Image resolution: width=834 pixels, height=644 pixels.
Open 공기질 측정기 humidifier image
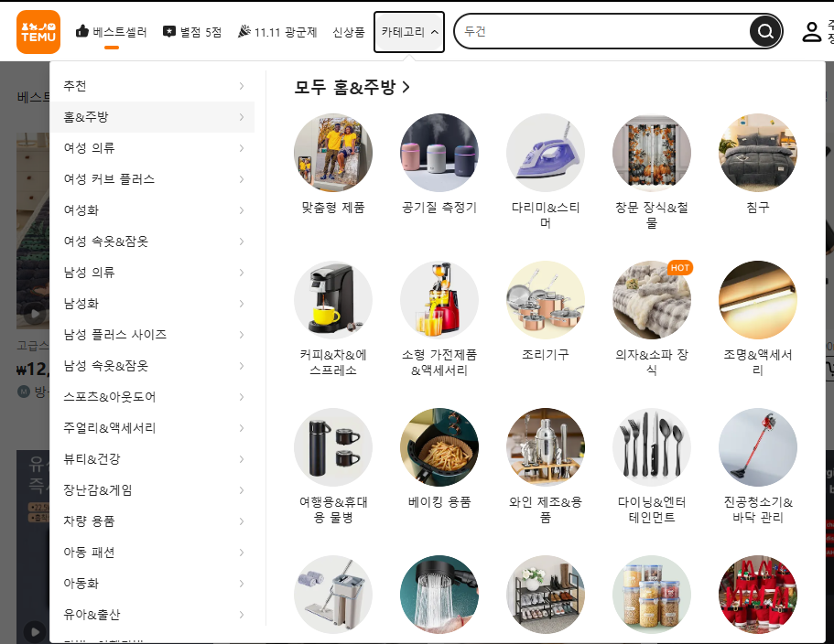click(439, 153)
